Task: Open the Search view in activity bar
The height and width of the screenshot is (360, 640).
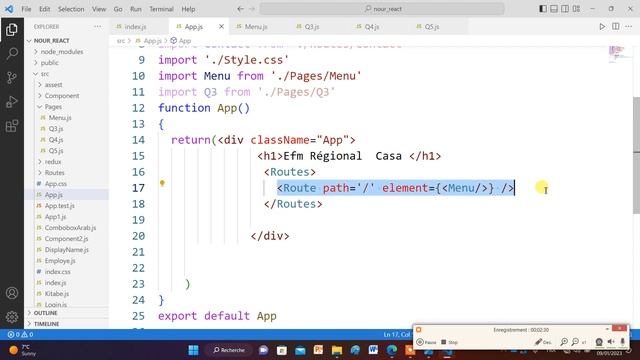Action: tap(12, 53)
